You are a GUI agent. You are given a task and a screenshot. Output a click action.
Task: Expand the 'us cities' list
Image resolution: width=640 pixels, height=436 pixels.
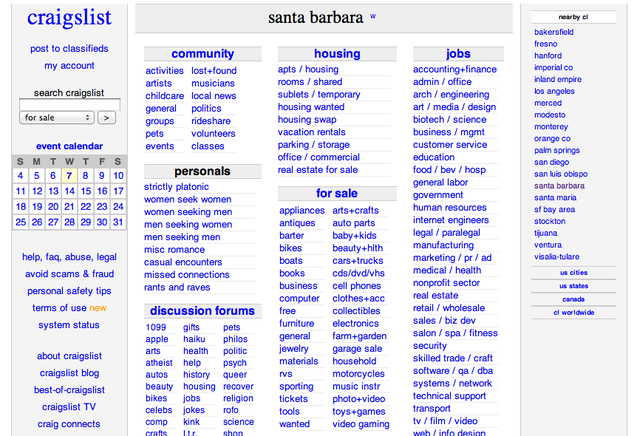tap(573, 273)
